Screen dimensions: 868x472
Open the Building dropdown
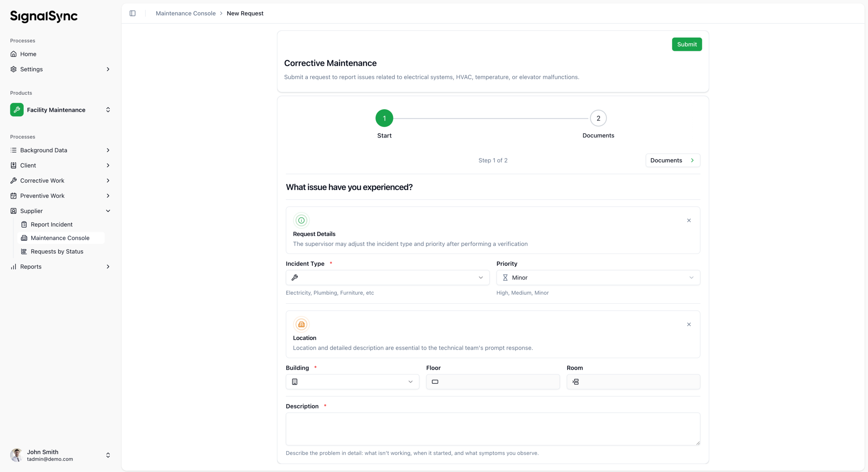[352, 382]
